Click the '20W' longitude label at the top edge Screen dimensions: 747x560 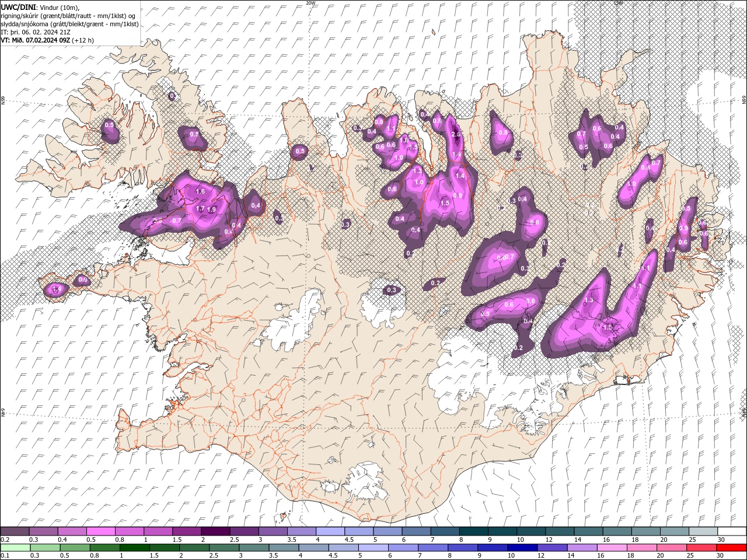pos(310,3)
